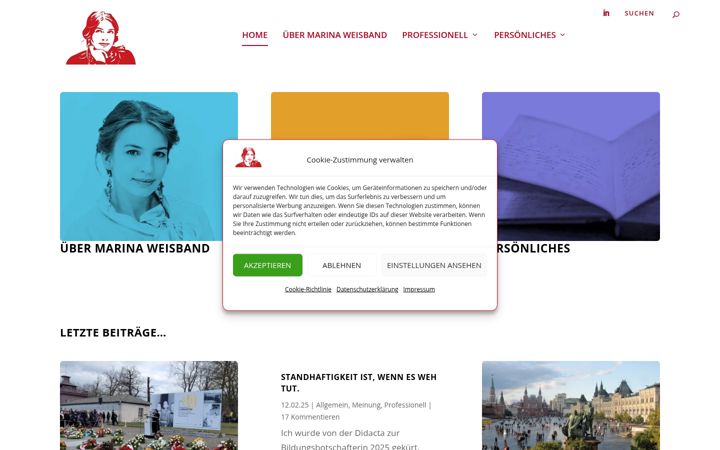Click the red Marina Weisband site logo

tap(101, 38)
